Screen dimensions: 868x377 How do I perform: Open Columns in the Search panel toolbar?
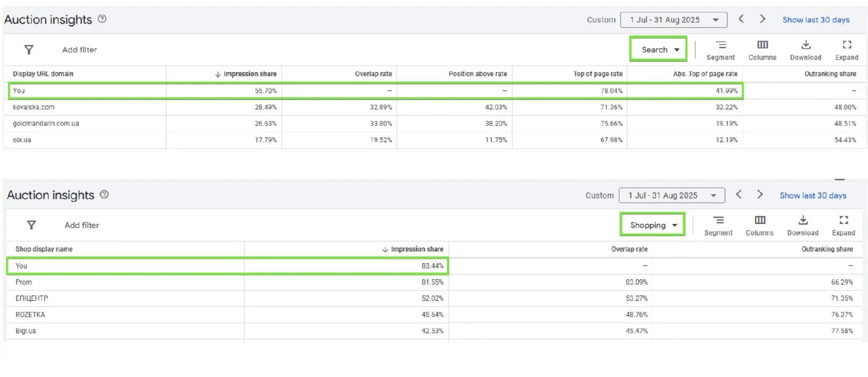pyautogui.click(x=762, y=50)
